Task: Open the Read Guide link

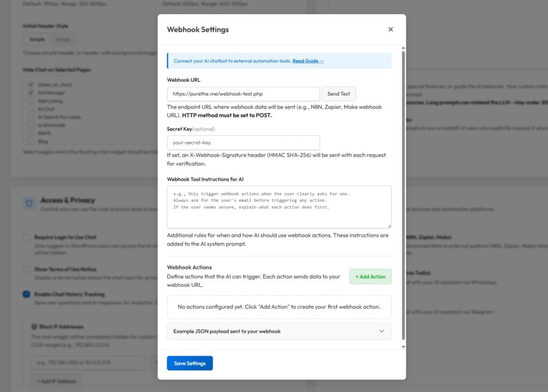Action: [308, 61]
